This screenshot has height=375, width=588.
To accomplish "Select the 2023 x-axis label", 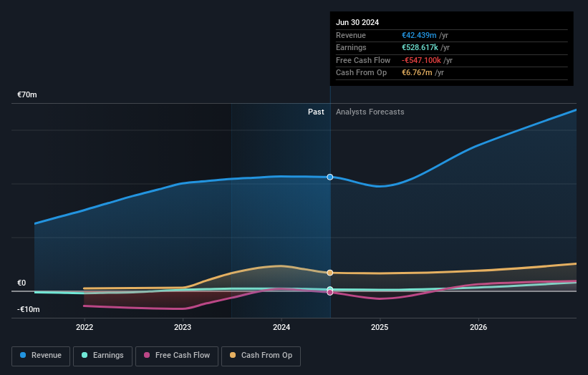I will tap(183, 327).
